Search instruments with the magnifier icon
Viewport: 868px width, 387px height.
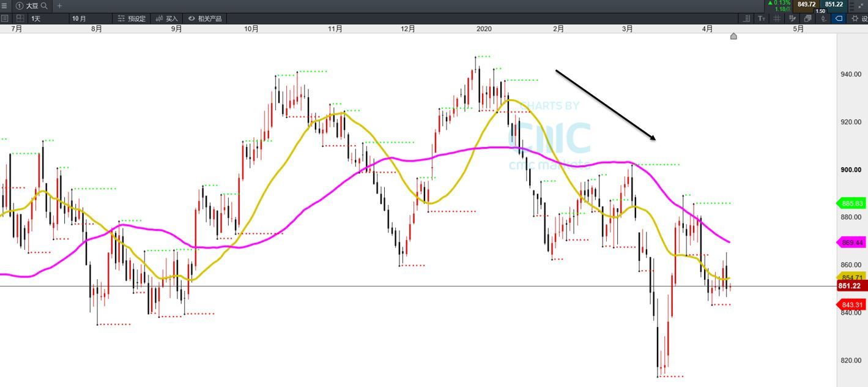[44, 6]
